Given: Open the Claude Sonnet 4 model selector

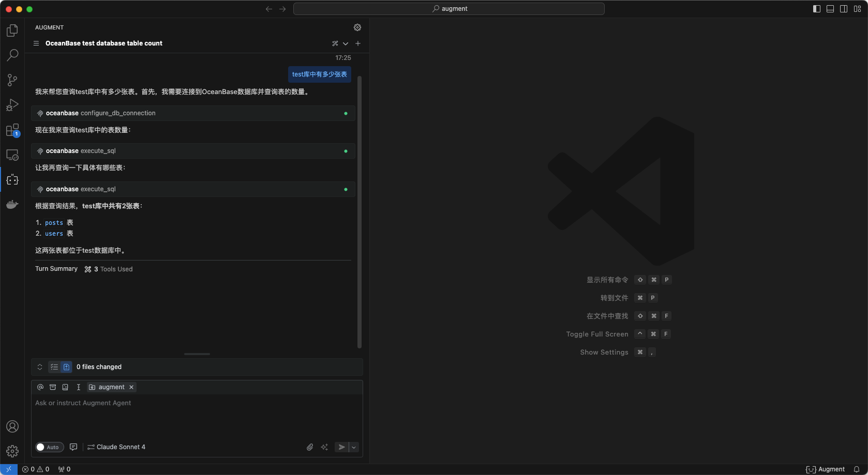Looking at the screenshot, I should tap(116, 447).
